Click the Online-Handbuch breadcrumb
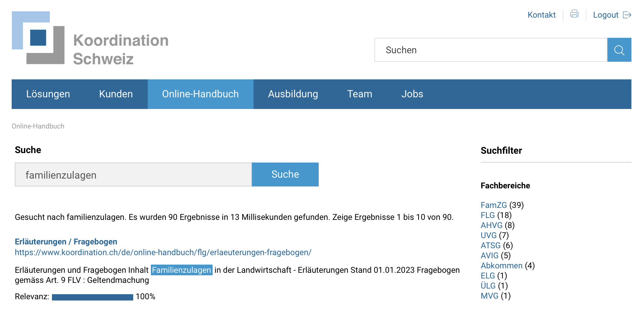The width and height of the screenshot is (644, 309). [38, 126]
